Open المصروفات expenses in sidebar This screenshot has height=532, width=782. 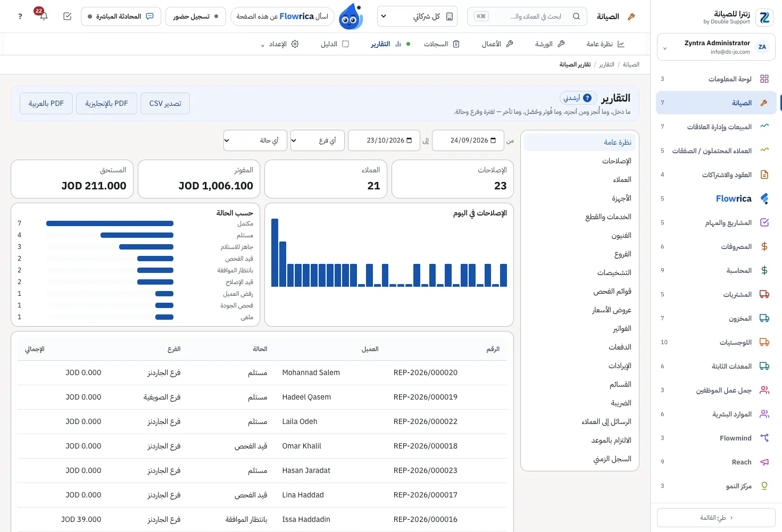[x=716, y=246]
